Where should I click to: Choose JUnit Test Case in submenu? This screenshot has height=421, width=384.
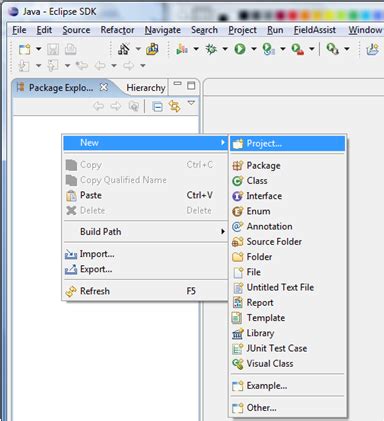point(288,348)
